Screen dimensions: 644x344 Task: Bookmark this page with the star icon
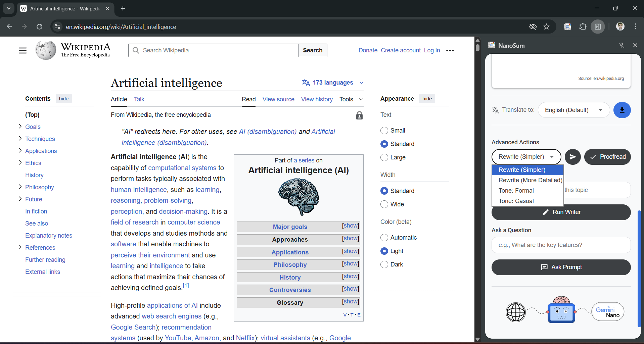point(547,27)
